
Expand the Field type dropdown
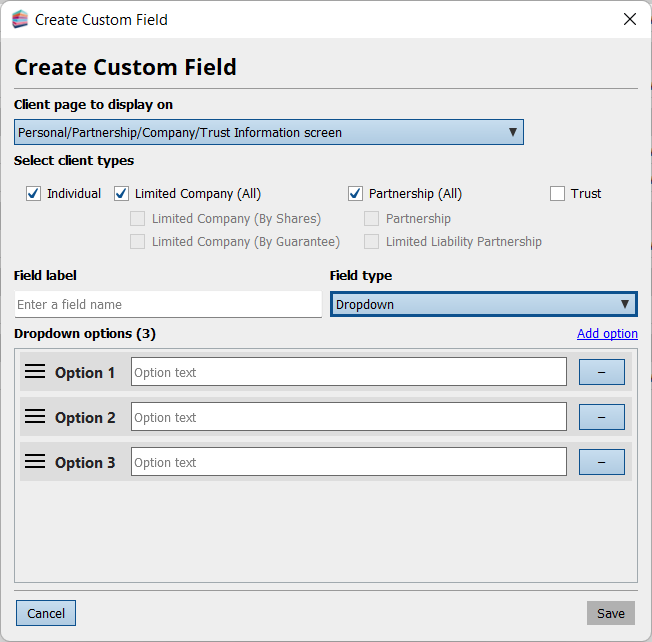(483, 304)
